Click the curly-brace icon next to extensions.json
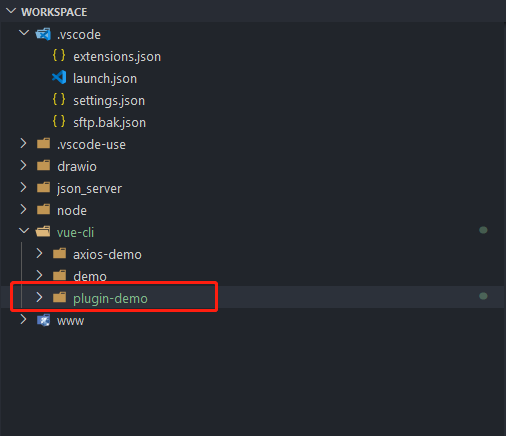 click(59, 56)
